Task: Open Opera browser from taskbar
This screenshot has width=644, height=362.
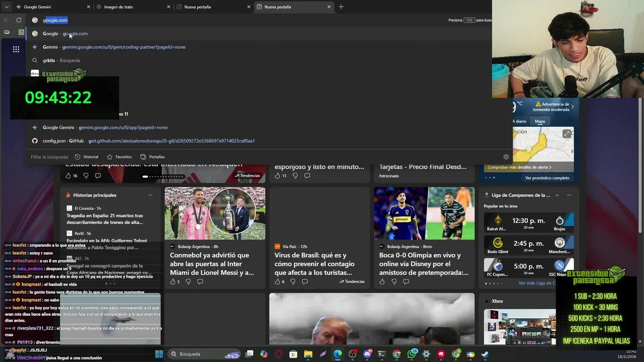Action: (x=279, y=354)
